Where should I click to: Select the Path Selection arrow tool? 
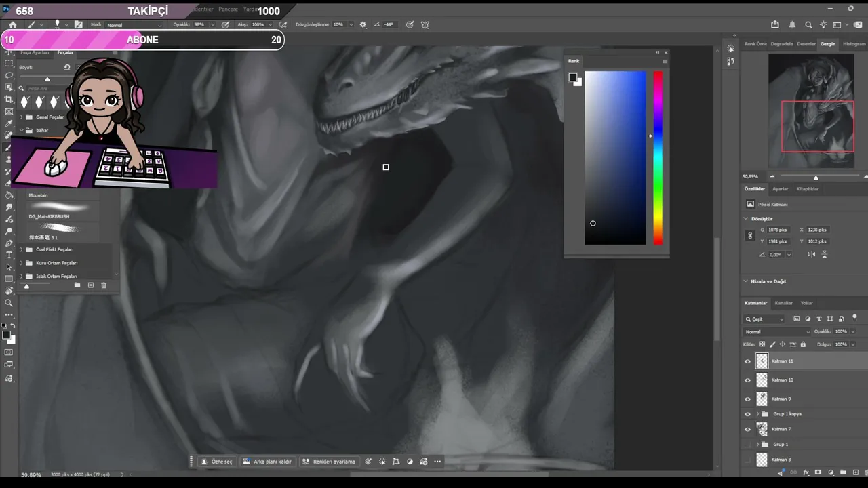9,267
